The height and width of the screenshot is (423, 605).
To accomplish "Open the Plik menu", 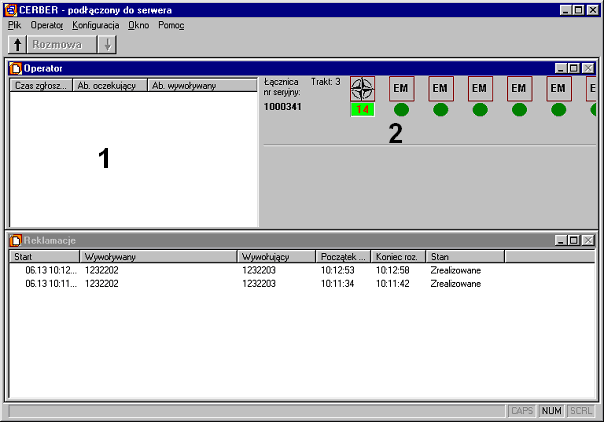I will click(x=14, y=24).
